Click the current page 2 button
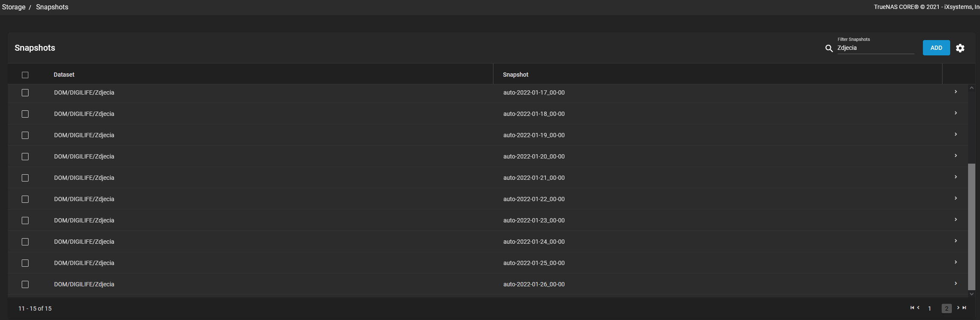 pos(946,308)
